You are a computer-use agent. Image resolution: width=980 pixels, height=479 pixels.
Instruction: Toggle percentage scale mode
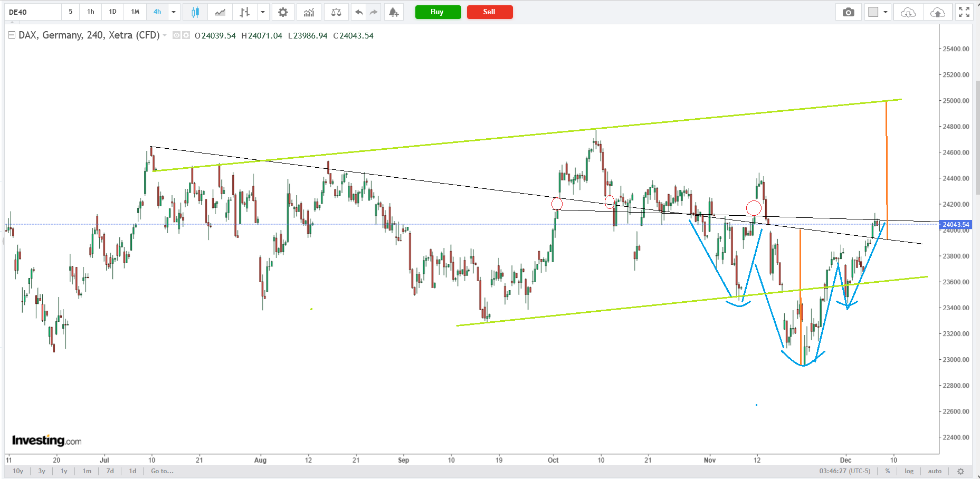pyautogui.click(x=888, y=471)
